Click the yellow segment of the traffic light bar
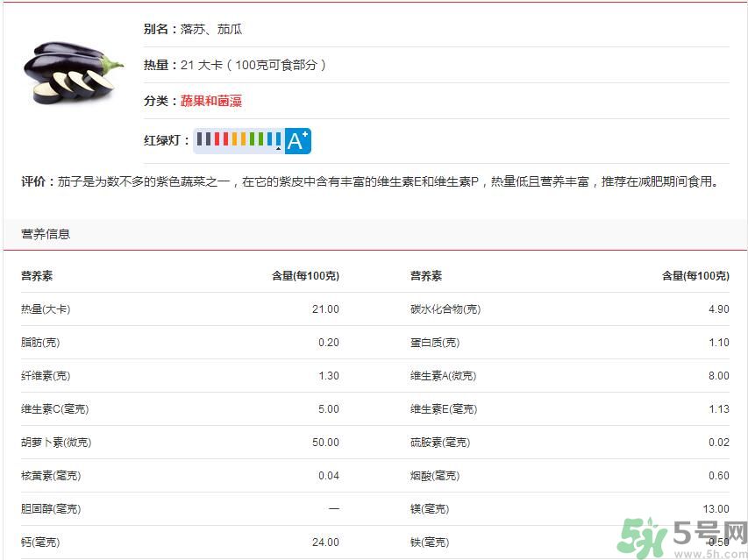748x560 pixels. click(235, 138)
